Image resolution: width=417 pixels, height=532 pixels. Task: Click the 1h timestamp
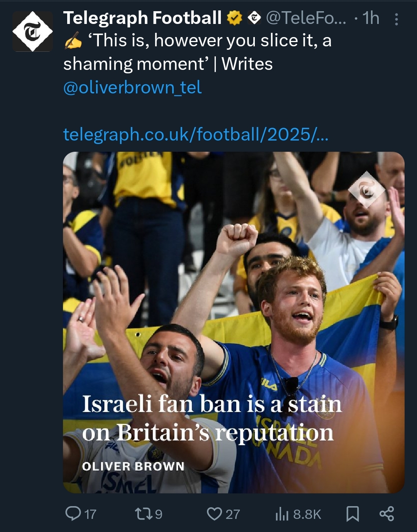point(371,18)
